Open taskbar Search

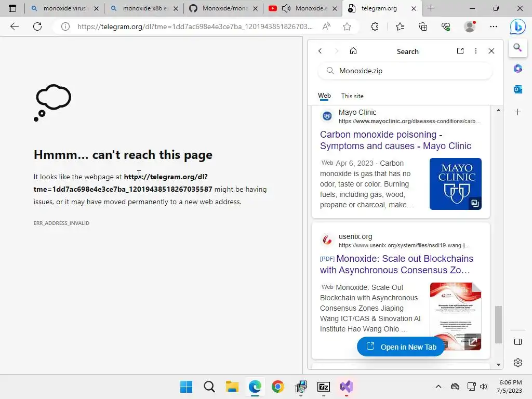coord(209,387)
